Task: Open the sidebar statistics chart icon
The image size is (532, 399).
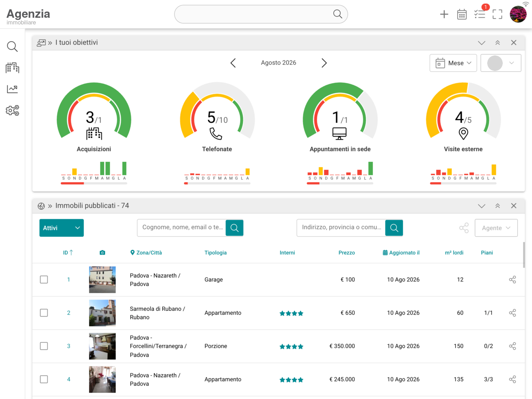Action: (12, 89)
